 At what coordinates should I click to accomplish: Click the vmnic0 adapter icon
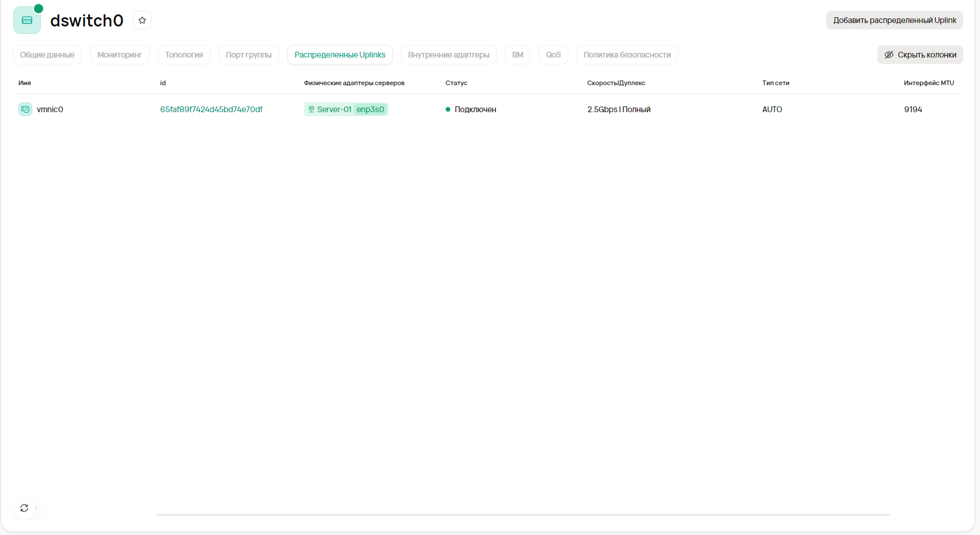(25, 109)
